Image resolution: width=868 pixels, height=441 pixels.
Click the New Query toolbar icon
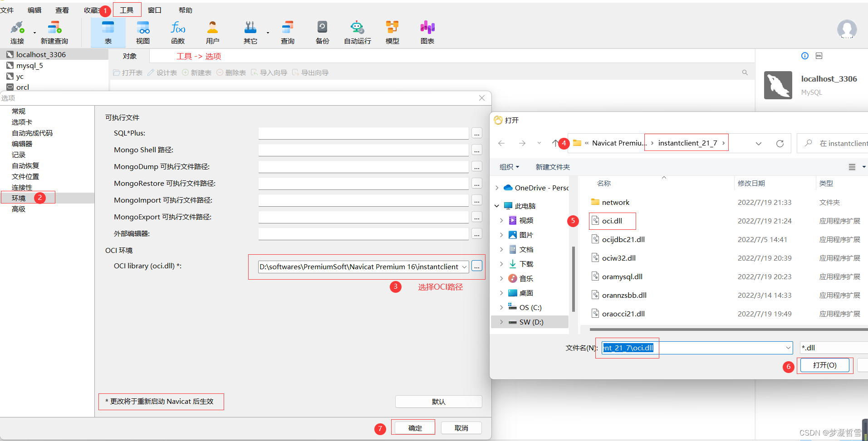[54, 33]
